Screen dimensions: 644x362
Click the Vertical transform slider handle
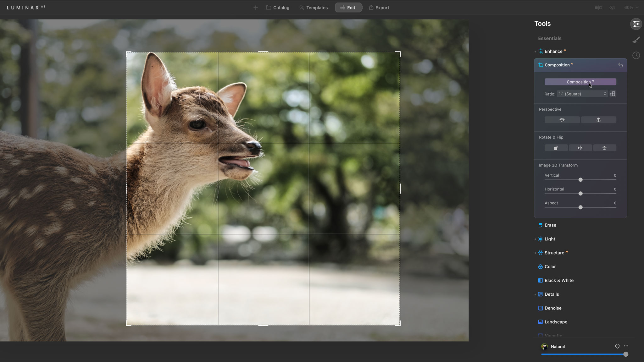(580, 180)
